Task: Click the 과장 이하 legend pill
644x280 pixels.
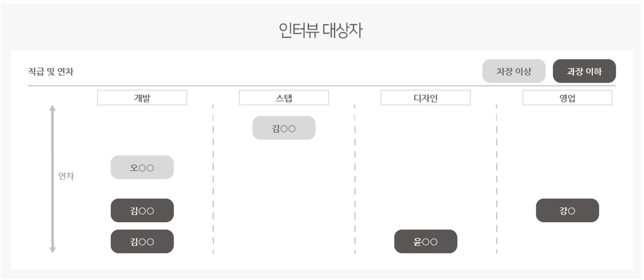Action: tap(584, 71)
